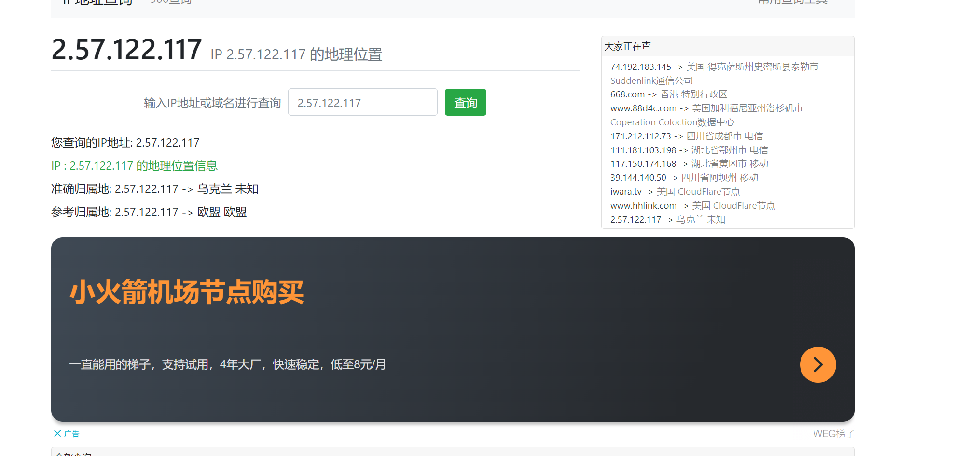The image size is (980, 456).
Task: Click the WEG梯子 ad attribution text
Action: coord(833,434)
